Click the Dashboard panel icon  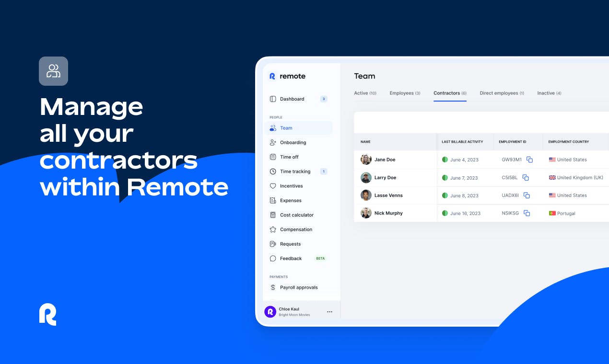point(273,99)
